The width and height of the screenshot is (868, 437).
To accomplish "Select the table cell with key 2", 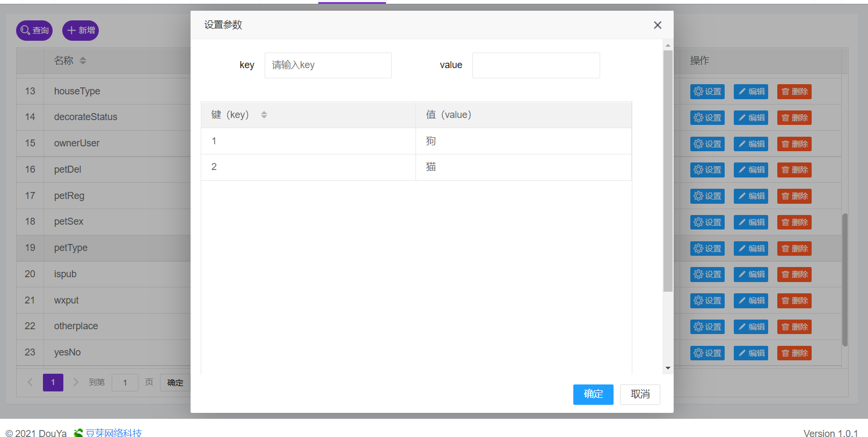I will click(x=308, y=167).
